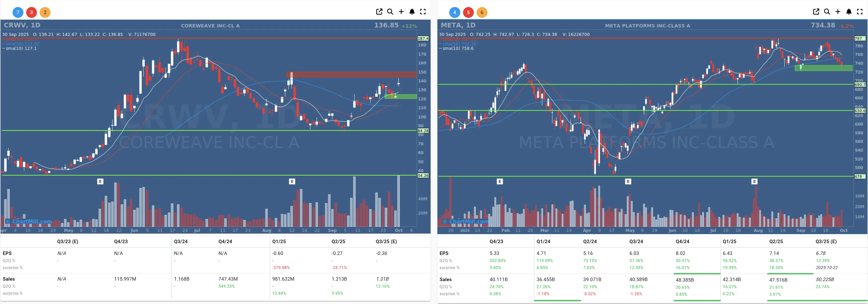Click the Q3/25 (E) column header for META
Screen dimensions: 868x304
(826, 241)
